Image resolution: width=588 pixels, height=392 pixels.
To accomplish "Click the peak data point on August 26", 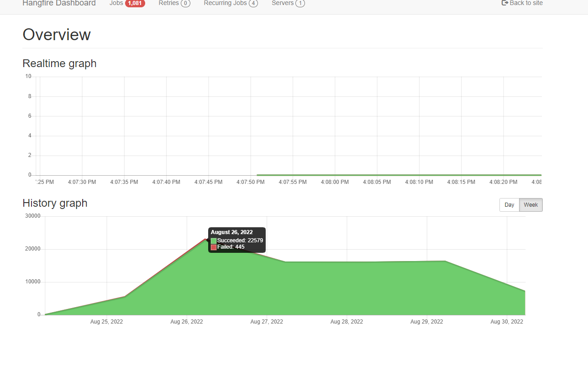I will 206,238.
